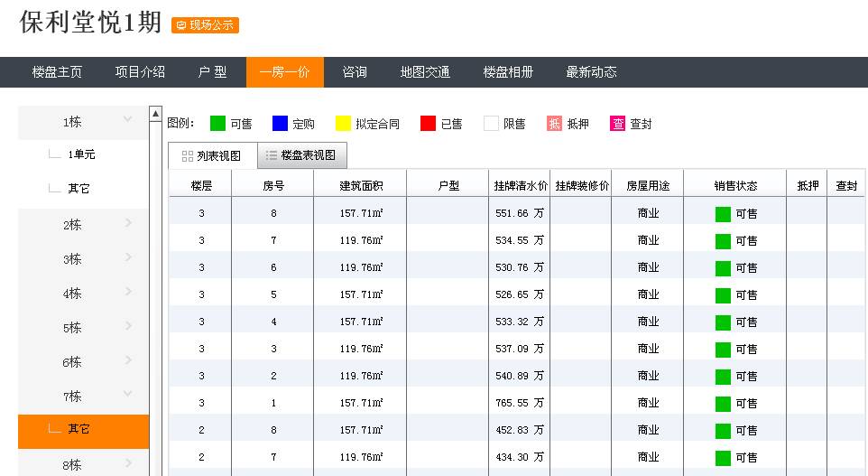This screenshot has height=476, width=868.
Task: Click the yellow 拟定合同 legend square
Action: (x=343, y=124)
